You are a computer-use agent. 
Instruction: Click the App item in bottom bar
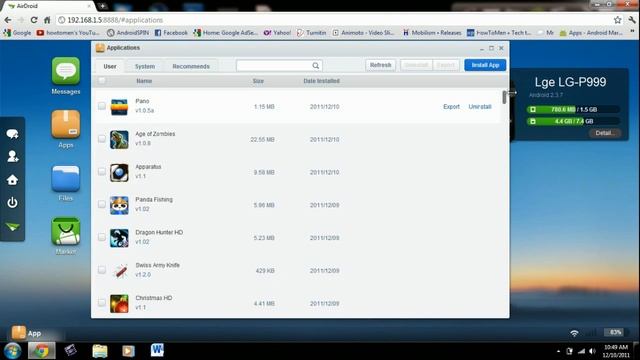(27, 333)
